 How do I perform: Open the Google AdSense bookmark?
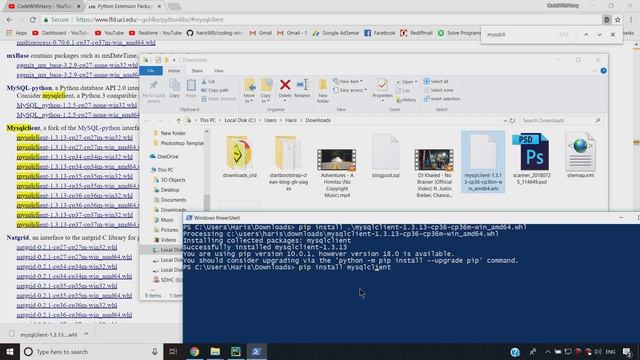(336, 33)
